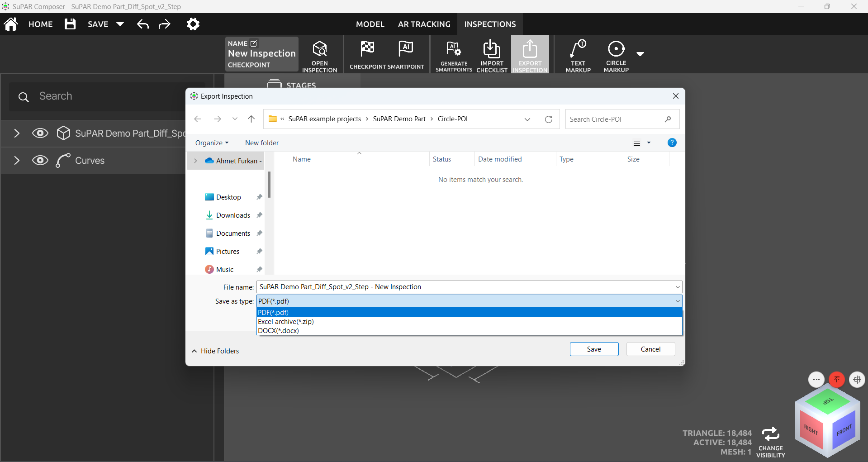Close the Export Inspection dialog
The width and height of the screenshot is (868, 462).
point(675,96)
